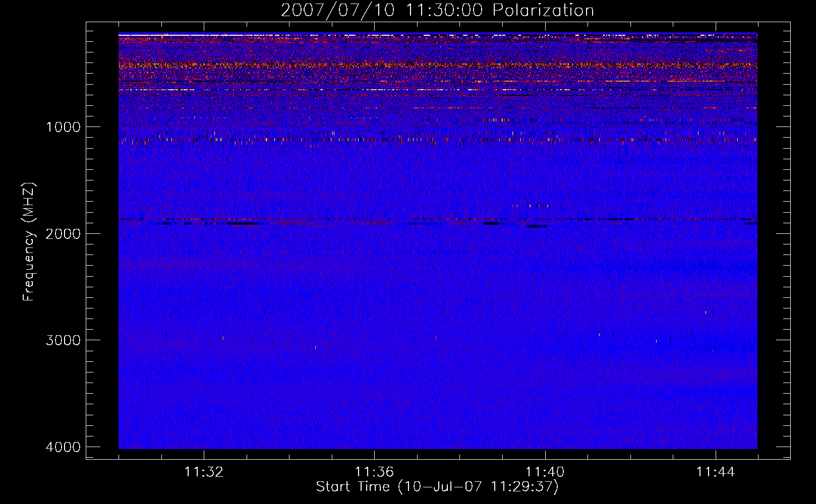Click the 11:36 time tick label
Viewport: 816px width, 504px height.
tap(374, 472)
